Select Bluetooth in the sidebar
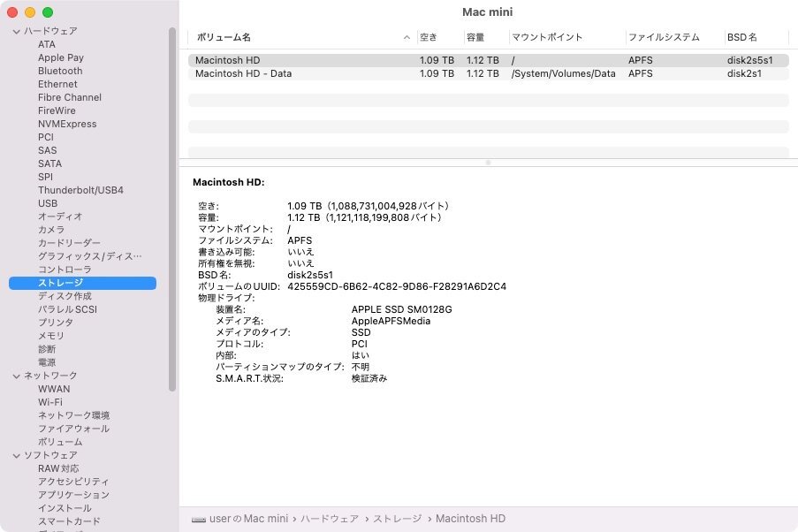This screenshot has width=798, height=532. [59, 70]
